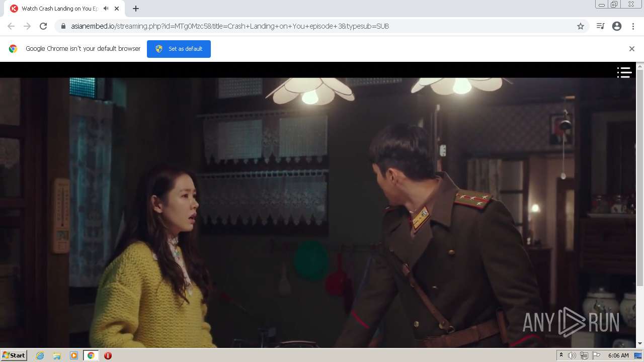Open File Explorer from taskbar

coord(57,355)
